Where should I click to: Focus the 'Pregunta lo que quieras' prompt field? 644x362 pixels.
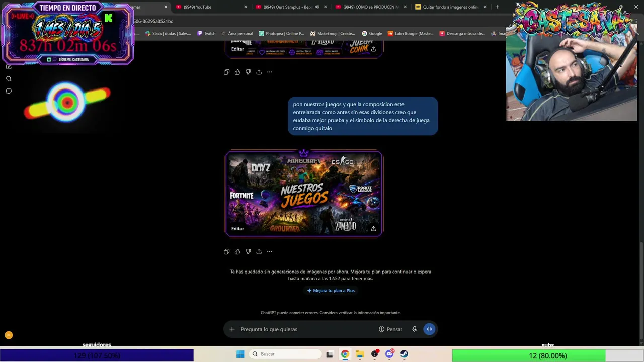pos(307,329)
